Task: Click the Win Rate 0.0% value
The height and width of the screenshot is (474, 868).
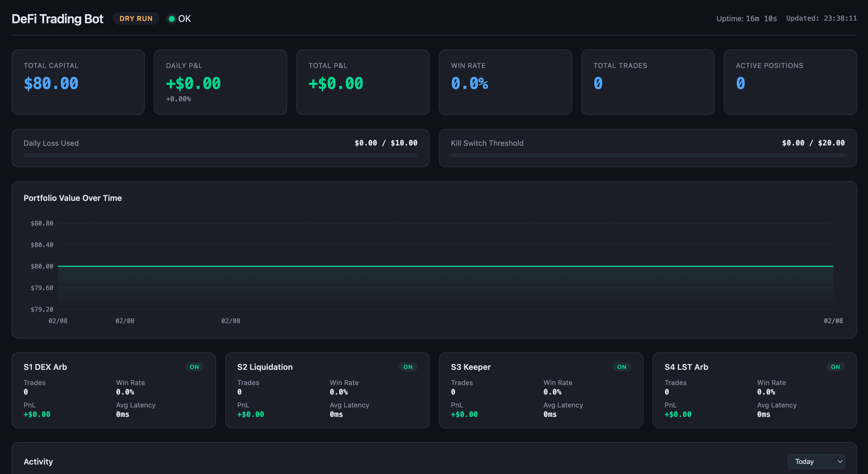Action: tap(470, 83)
